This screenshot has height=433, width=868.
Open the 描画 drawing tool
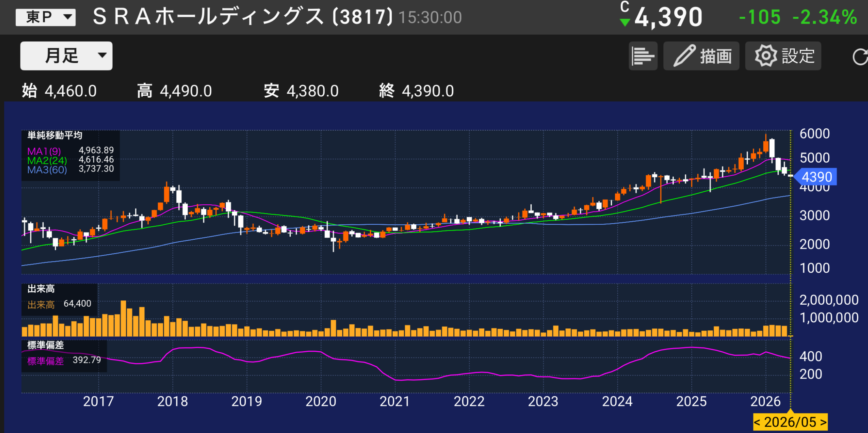point(701,56)
